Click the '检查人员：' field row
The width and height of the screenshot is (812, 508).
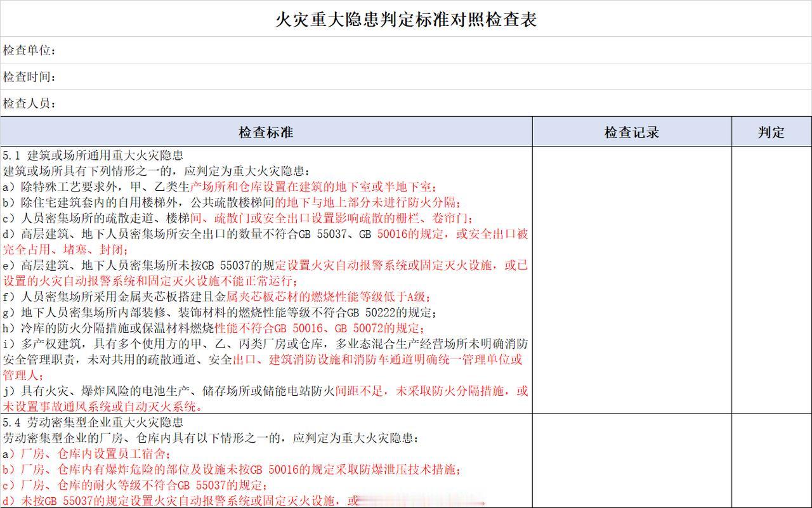[406, 103]
